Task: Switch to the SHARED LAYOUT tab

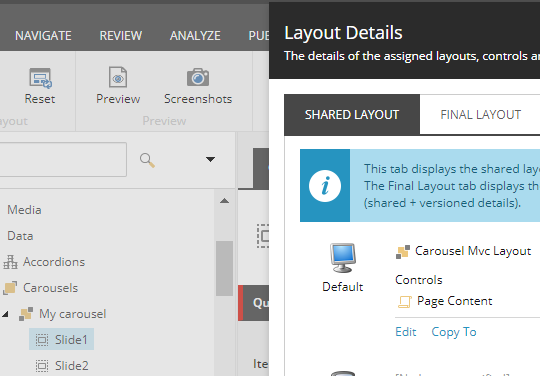Action: point(352,115)
